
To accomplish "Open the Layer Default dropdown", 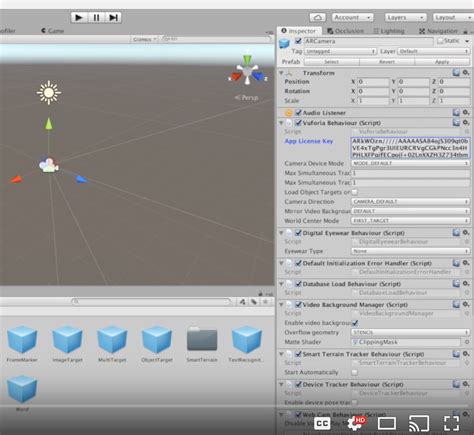I will [433, 51].
